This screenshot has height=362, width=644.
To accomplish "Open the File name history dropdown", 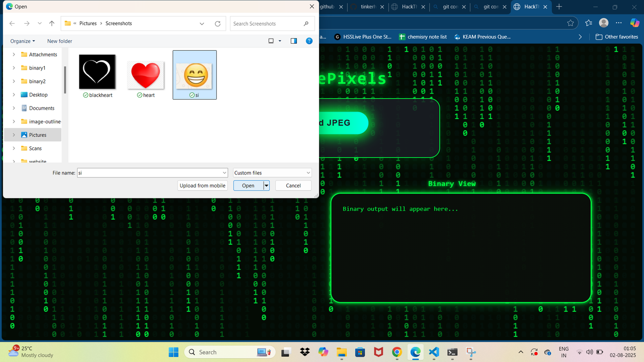I will (x=224, y=173).
